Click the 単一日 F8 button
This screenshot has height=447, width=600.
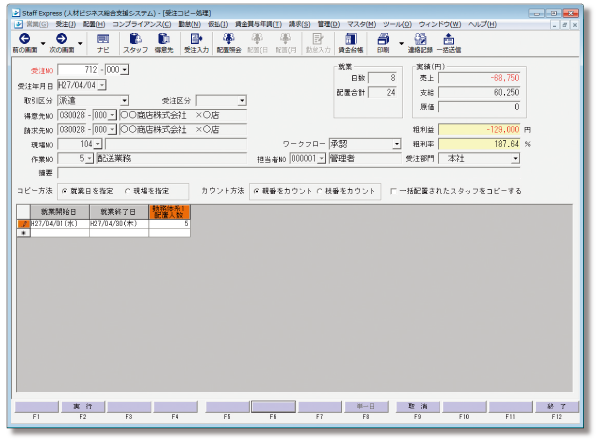tap(366, 406)
